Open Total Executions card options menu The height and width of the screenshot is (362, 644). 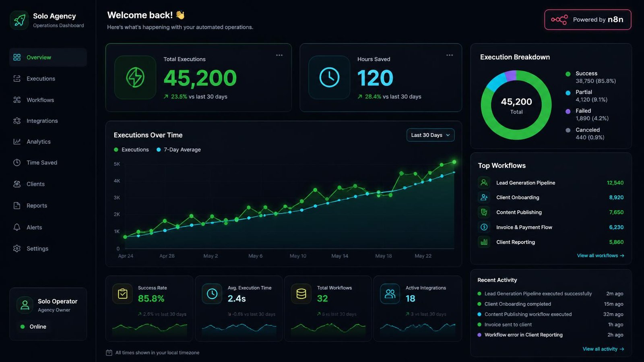279,55
